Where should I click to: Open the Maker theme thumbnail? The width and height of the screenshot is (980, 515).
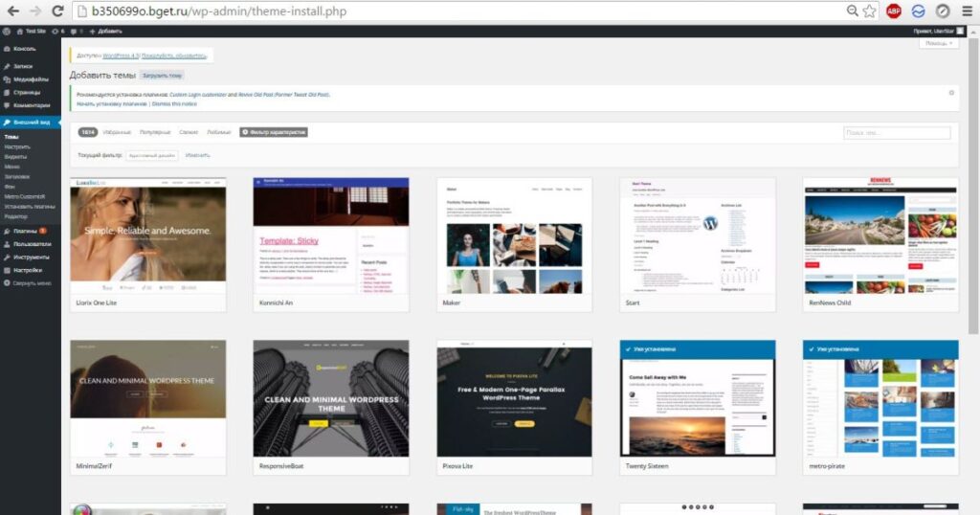[x=514, y=235]
